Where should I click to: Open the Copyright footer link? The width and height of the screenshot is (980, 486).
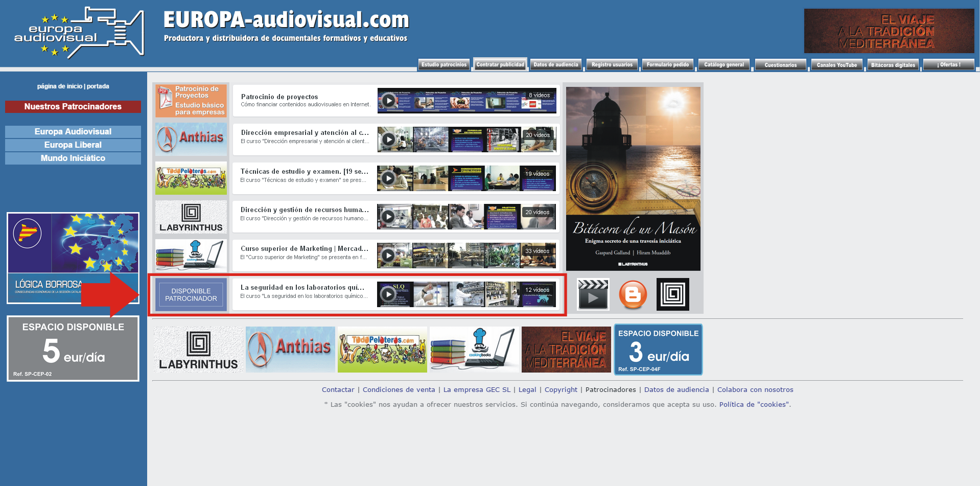(561, 389)
